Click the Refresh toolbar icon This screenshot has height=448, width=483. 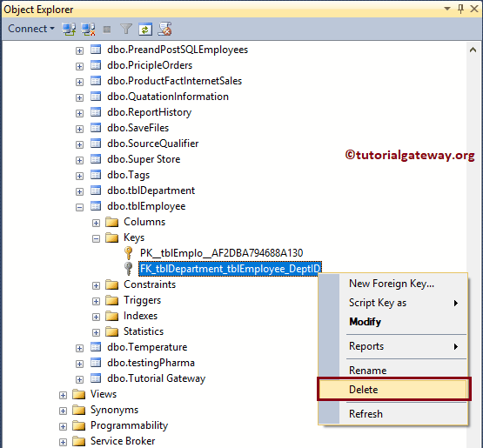click(145, 30)
